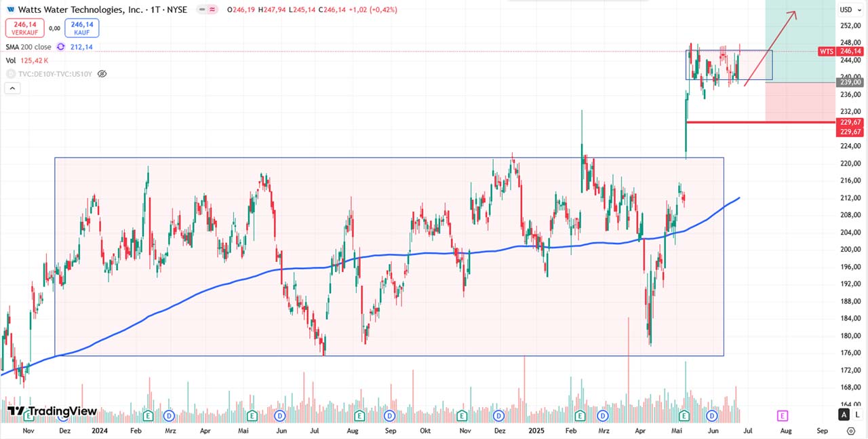
Task: Click the Okt label on the time axis
Action: coord(425,431)
